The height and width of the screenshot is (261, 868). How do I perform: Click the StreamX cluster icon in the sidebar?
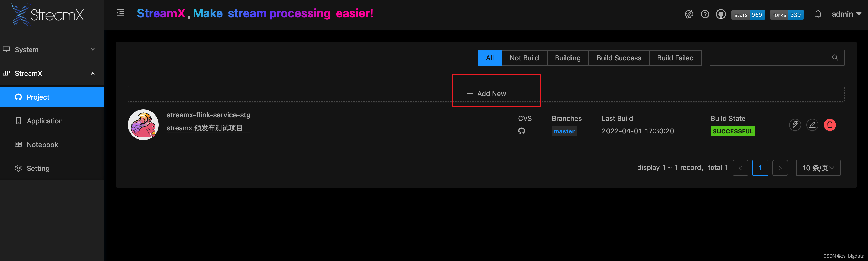coord(6,73)
